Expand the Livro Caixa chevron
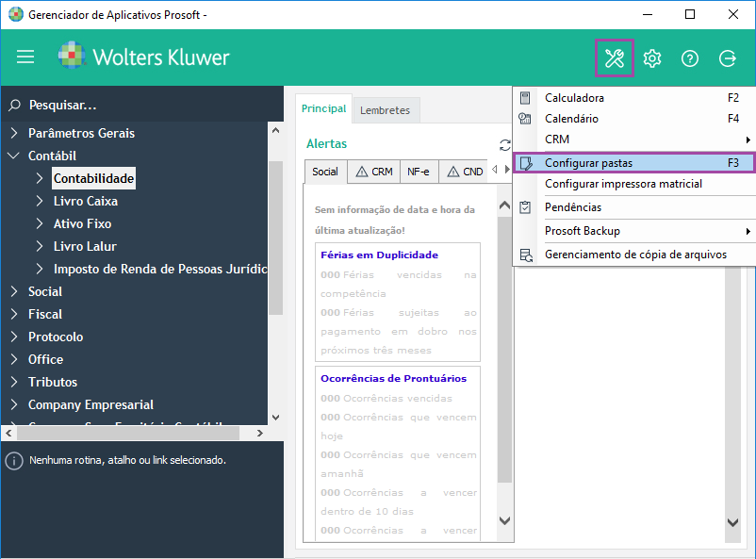The height and width of the screenshot is (559, 756). tap(40, 201)
